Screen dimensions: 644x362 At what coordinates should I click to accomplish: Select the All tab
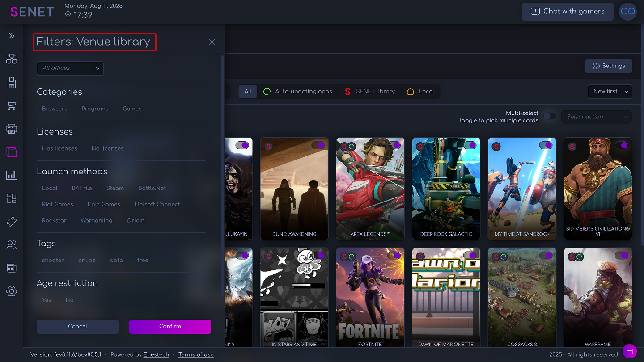[248, 91]
